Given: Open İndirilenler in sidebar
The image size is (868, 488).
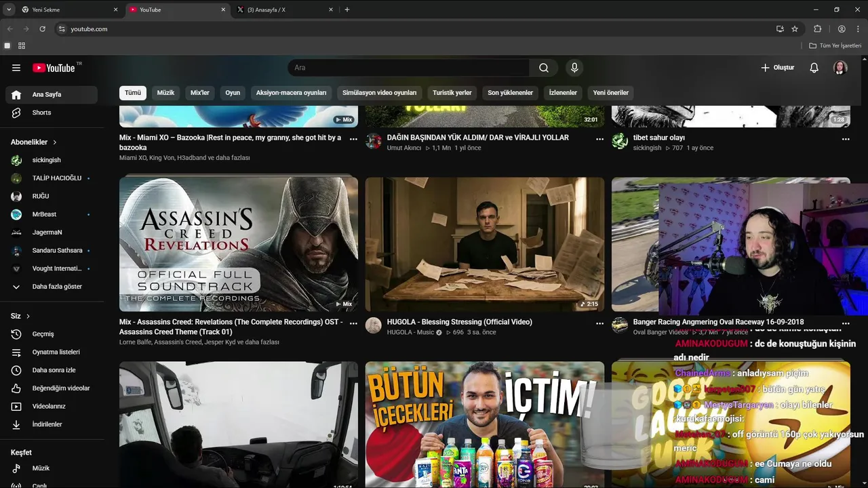Looking at the screenshot, I should click(x=52, y=424).
